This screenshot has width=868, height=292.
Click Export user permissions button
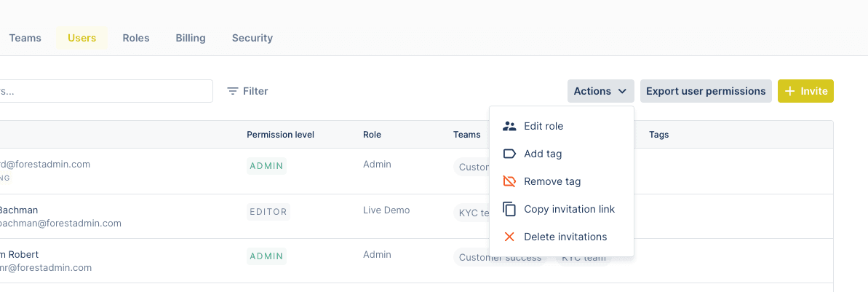coord(706,91)
